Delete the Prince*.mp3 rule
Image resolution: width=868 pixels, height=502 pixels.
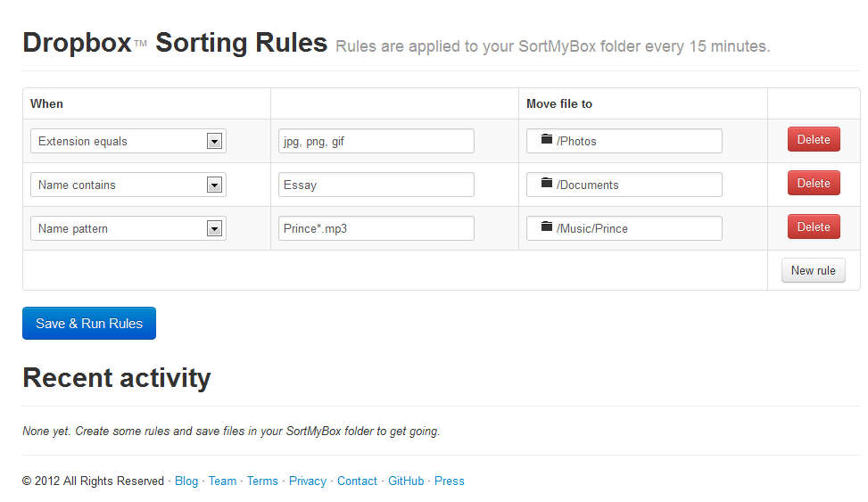tap(813, 227)
